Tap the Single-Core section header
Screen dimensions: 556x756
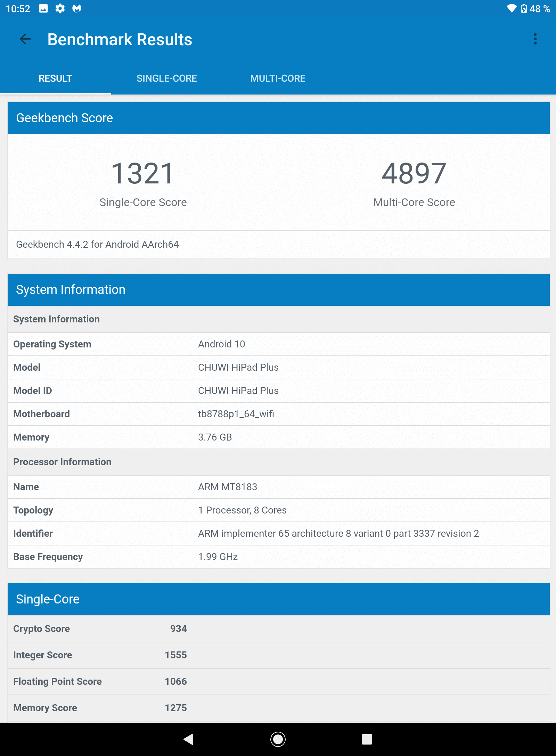point(279,599)
